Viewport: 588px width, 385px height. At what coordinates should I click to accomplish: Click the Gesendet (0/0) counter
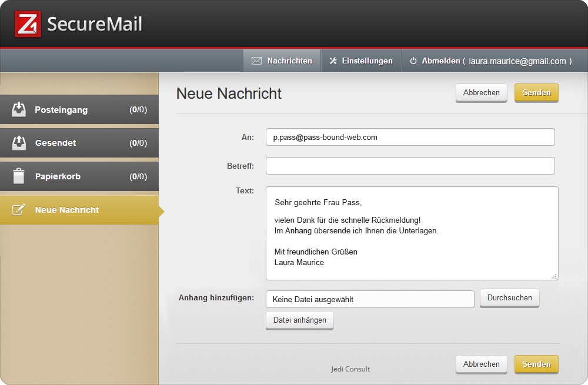click(138, 143)
